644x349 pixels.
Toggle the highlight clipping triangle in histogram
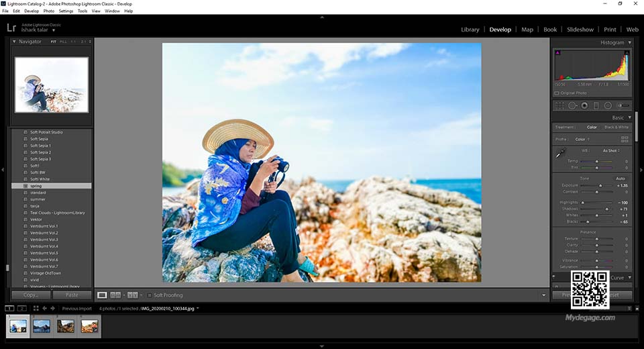(x=627, y=52)
